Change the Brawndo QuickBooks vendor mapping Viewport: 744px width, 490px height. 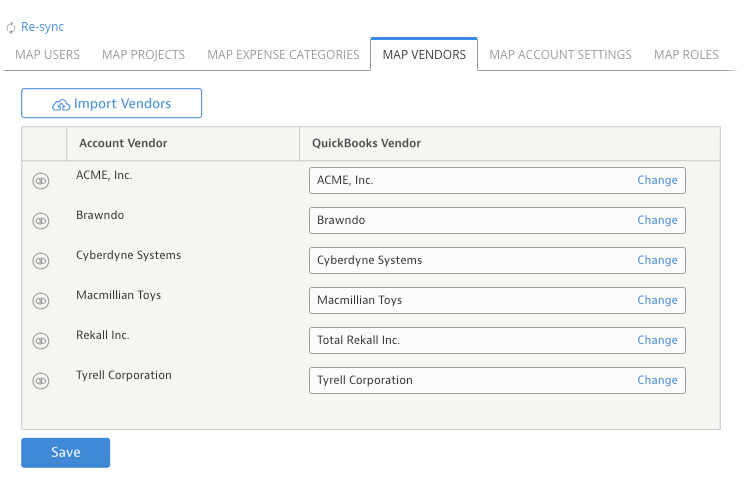point(657,220)
